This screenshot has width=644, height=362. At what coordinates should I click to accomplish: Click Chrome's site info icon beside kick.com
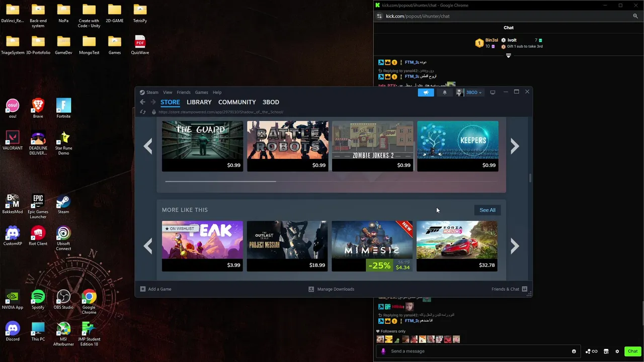(379, 16)
